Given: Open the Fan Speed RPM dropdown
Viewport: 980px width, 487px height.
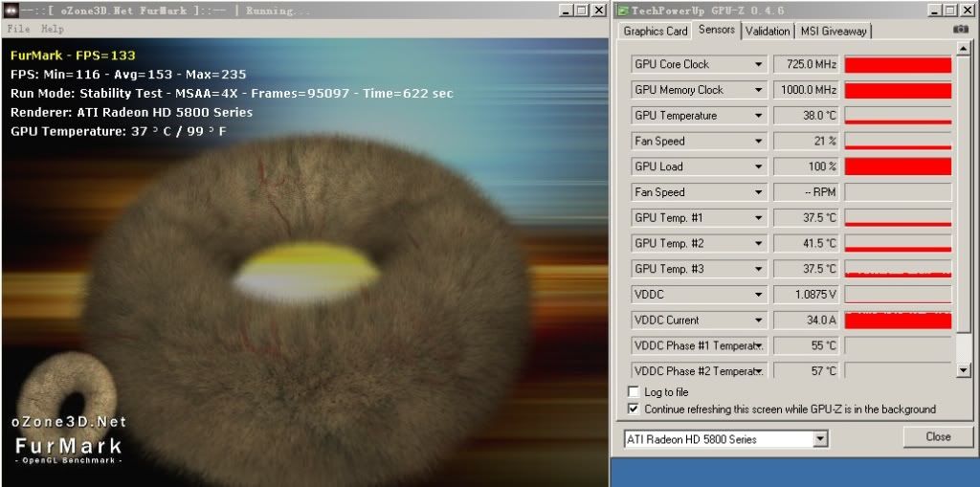Looking at the screenshot, I should click(x=758, y=192).
